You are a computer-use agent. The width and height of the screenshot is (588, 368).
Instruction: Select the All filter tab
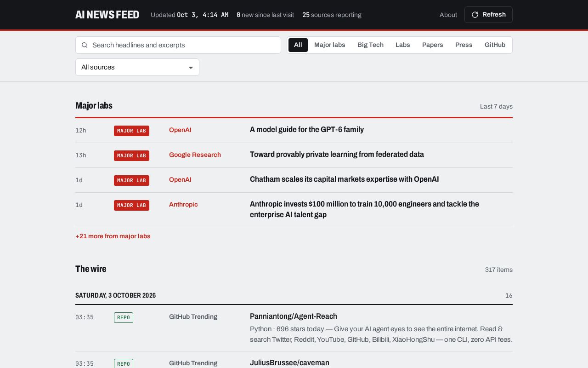(298, 45)
